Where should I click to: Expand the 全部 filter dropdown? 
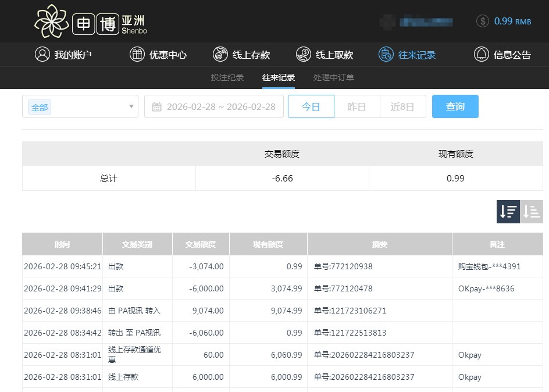pyautogui.click(x=80, y=106)
